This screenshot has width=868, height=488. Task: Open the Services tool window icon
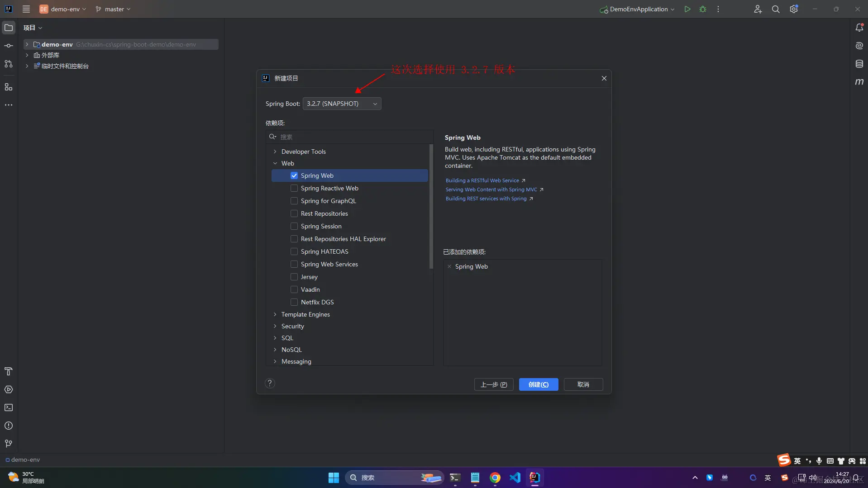point(9,389)
